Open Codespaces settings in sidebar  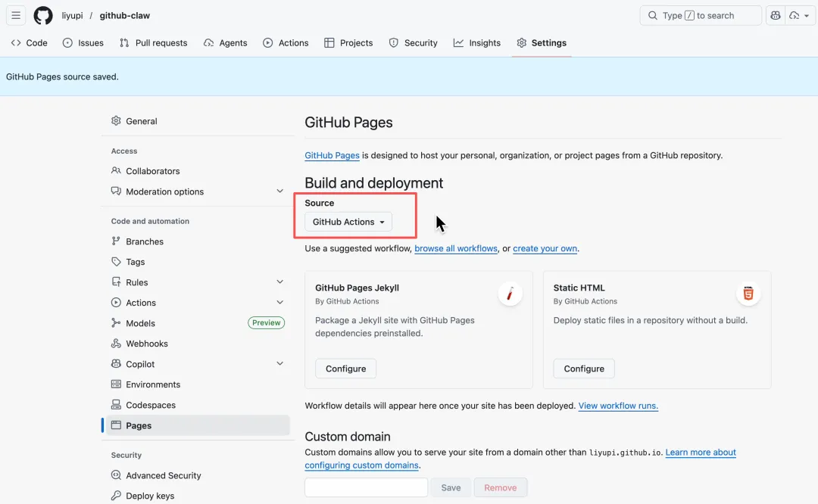(x=150, y=405)
